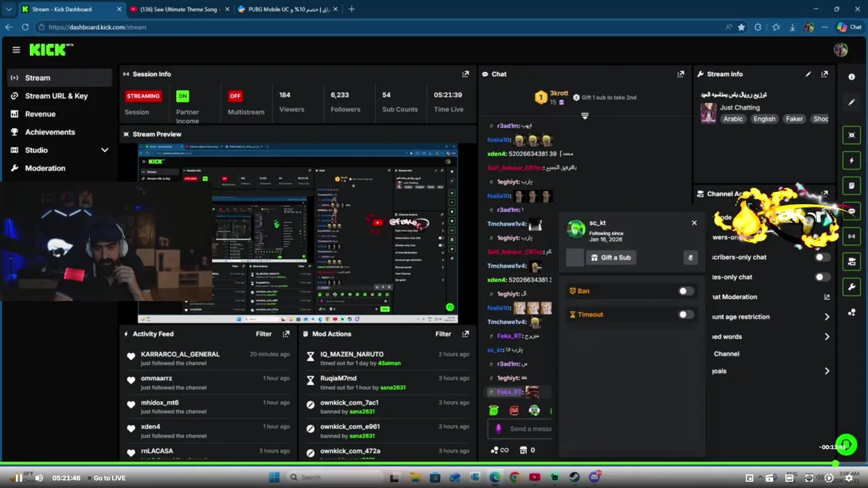Toggle the Ban switch for sc_kt
868x488 pixels.
(686, 291)
